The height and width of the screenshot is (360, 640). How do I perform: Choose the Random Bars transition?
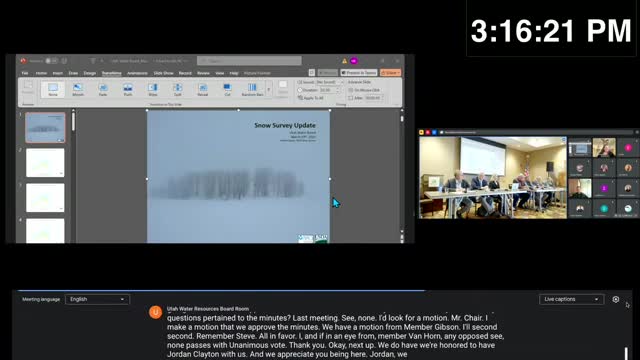(252, 89)
